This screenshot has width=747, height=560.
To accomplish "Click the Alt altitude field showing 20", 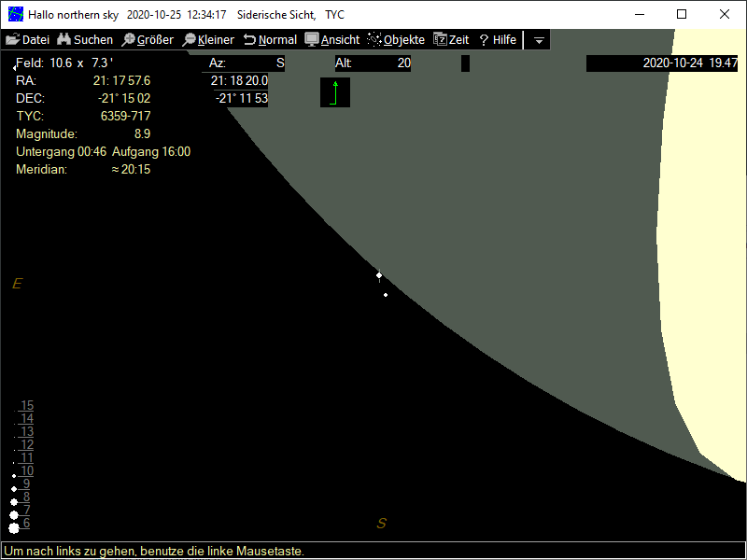I will (373, 63).
